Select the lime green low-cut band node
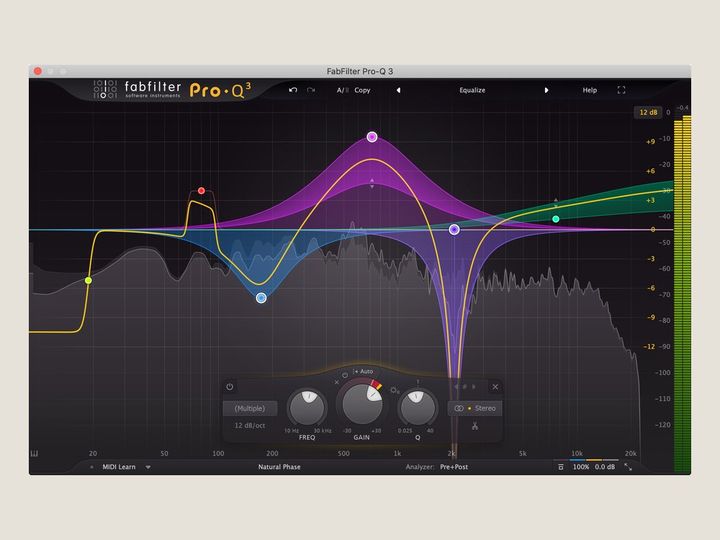720x540 pixels. (x=88, y=280)
